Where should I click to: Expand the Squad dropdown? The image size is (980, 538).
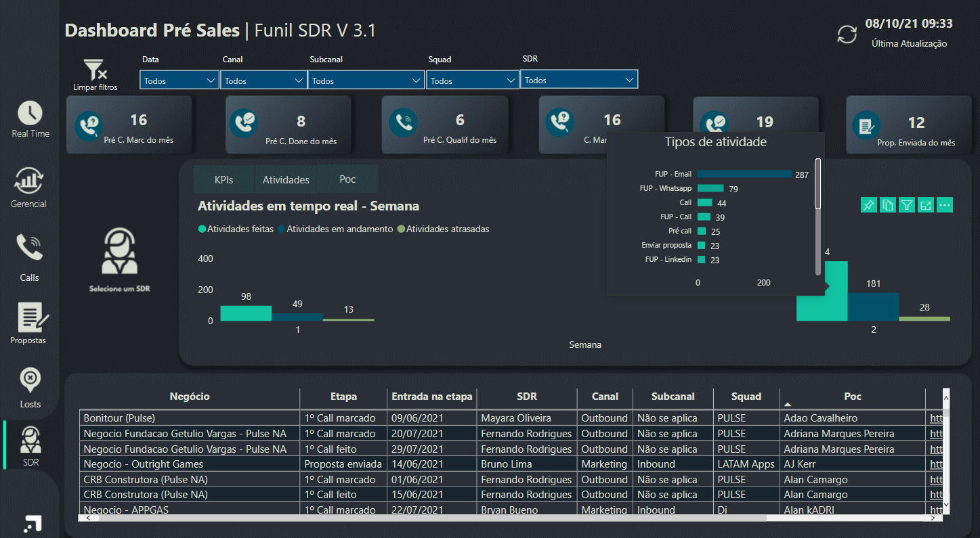tap(473, 81)
